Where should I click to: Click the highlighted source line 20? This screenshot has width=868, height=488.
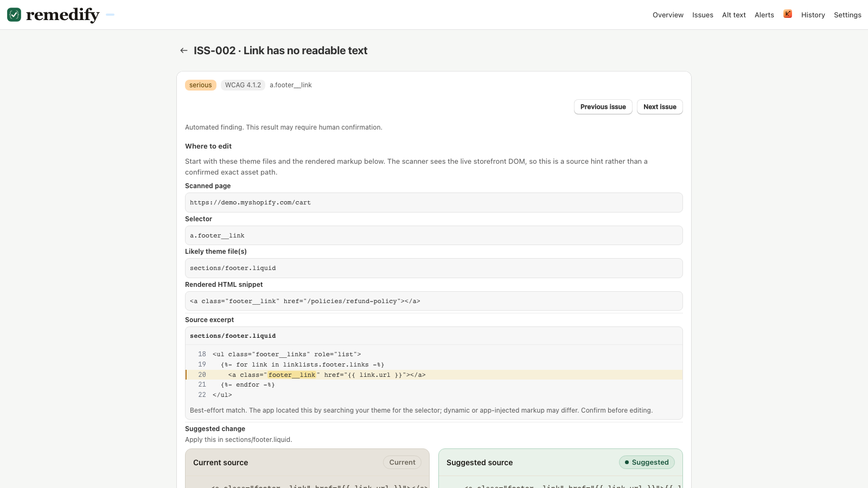[x=434, y=375]
